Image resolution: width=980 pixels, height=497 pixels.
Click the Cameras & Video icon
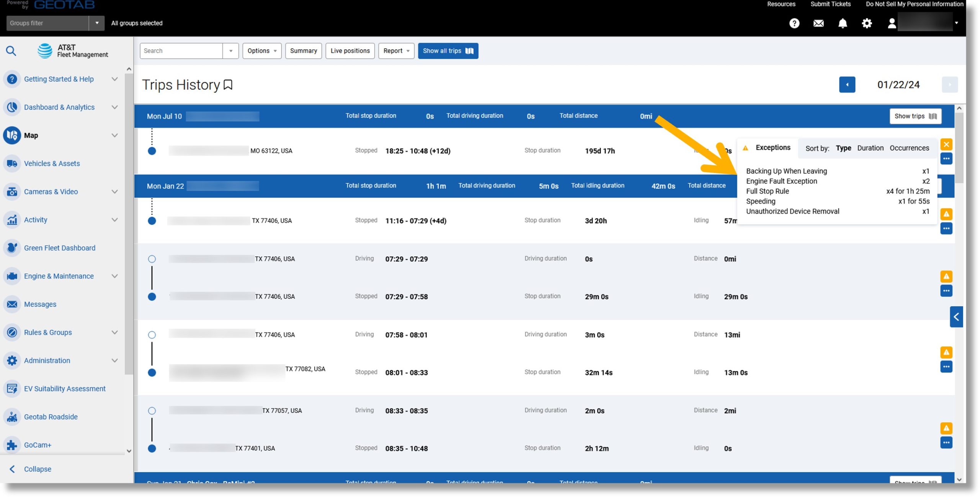[x=12, y=192]
